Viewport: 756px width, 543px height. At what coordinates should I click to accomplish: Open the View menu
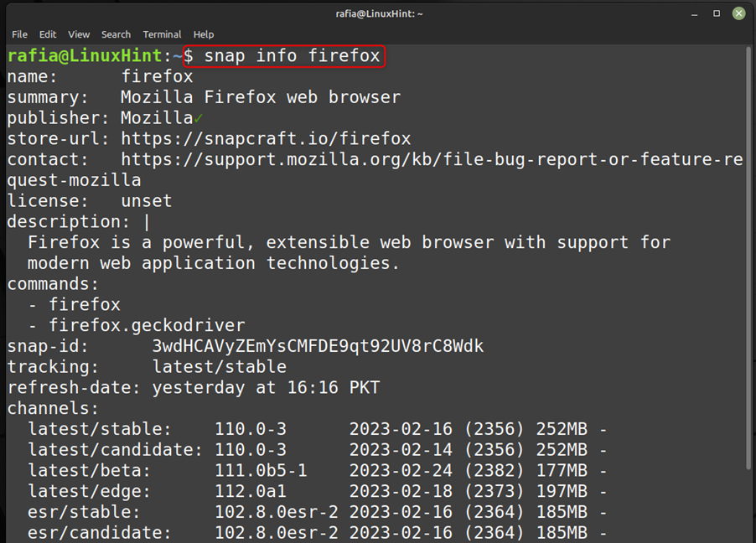[79, 34]
